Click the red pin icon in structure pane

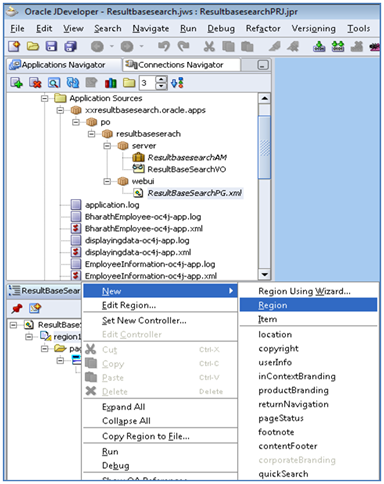tap(17, 308)
